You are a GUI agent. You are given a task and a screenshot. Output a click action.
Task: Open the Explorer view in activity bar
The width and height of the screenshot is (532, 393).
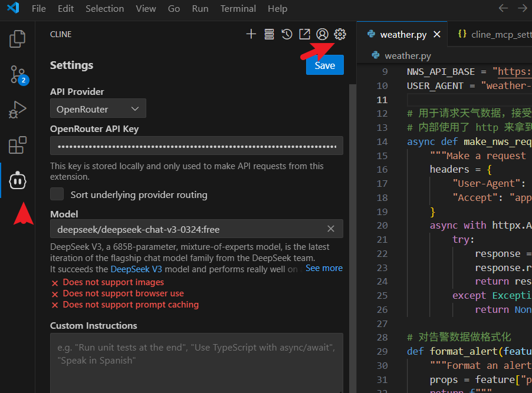click(x=17, y=39)
